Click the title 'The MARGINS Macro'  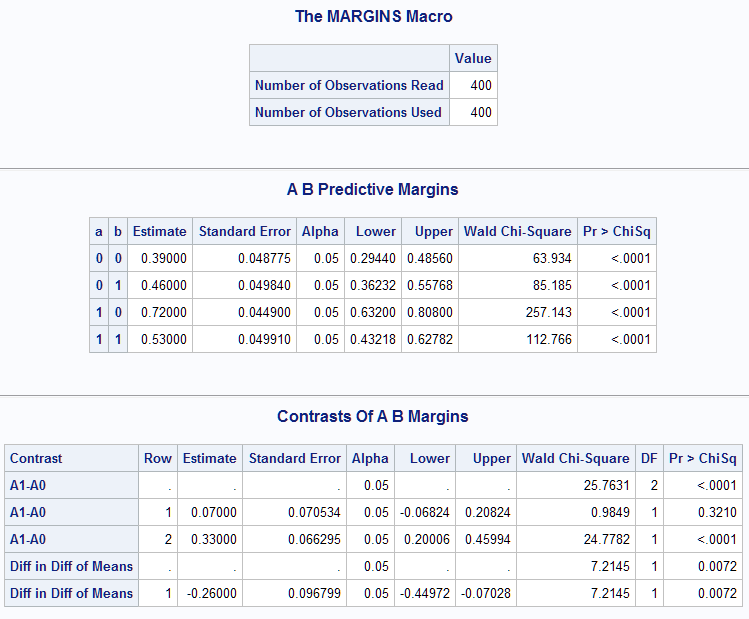pyautogui.click(x=374, y=16)
